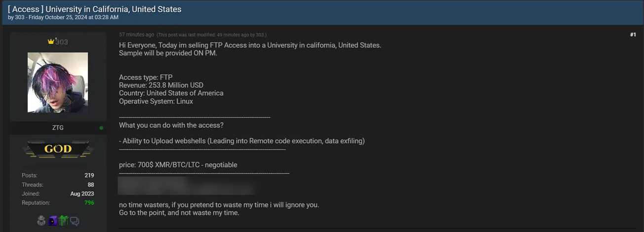Click the GOD rank badge
Viewport: 644px width, 232px height.
click(x=58, y=149)
